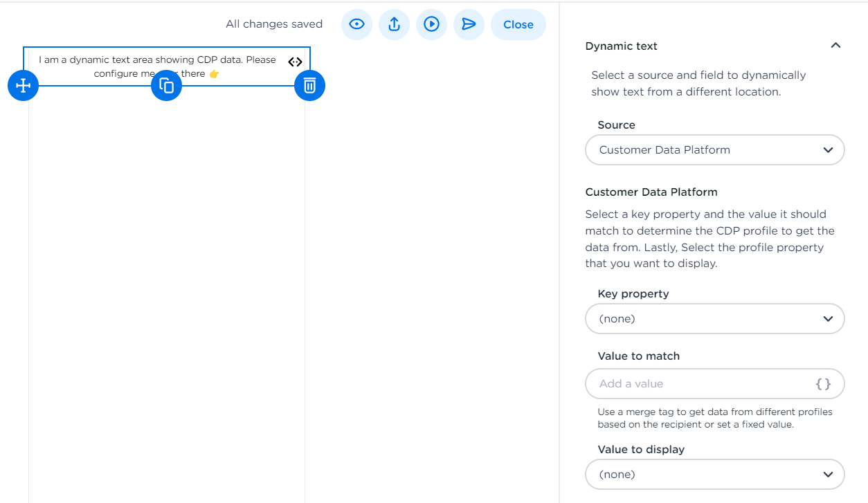Select the dynamic text area placeholder text
Screen dimensions: 868x503
(x=157, y=60)
